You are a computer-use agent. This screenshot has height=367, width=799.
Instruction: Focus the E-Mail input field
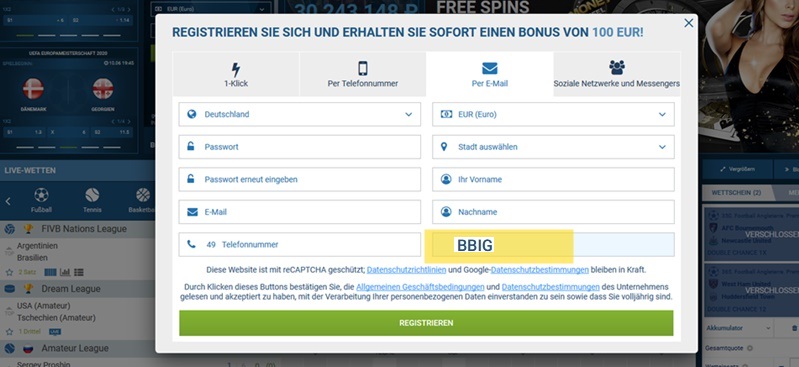[x=300, y=212]
